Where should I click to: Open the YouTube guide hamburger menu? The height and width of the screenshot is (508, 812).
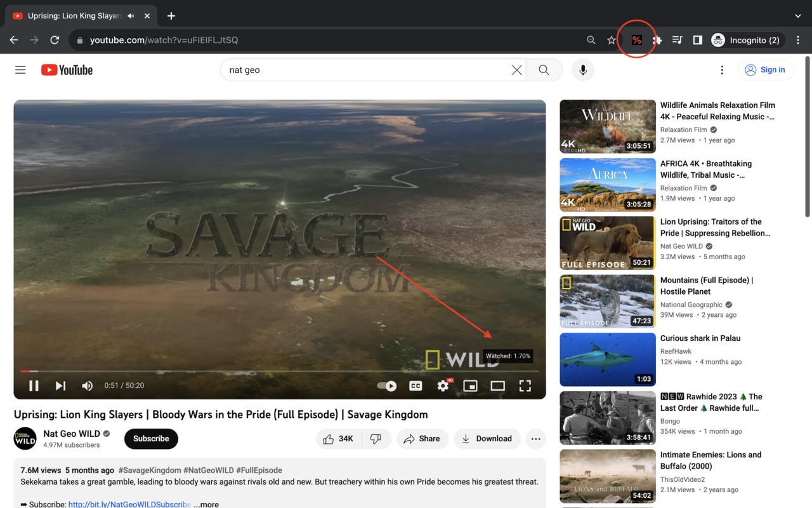click(x=20, y=70)
